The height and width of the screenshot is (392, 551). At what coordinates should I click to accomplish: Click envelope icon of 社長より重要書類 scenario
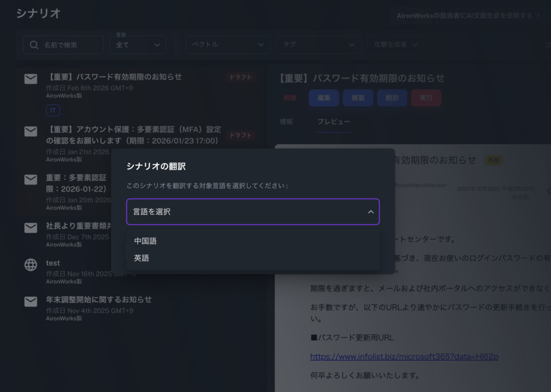[x=31, y=228]
